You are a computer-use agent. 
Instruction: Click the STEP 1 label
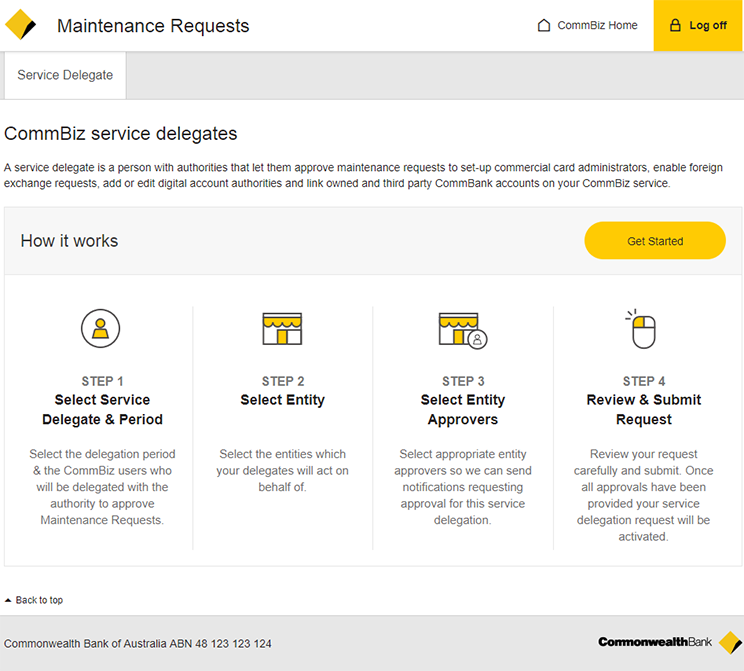tap(102, 381)
